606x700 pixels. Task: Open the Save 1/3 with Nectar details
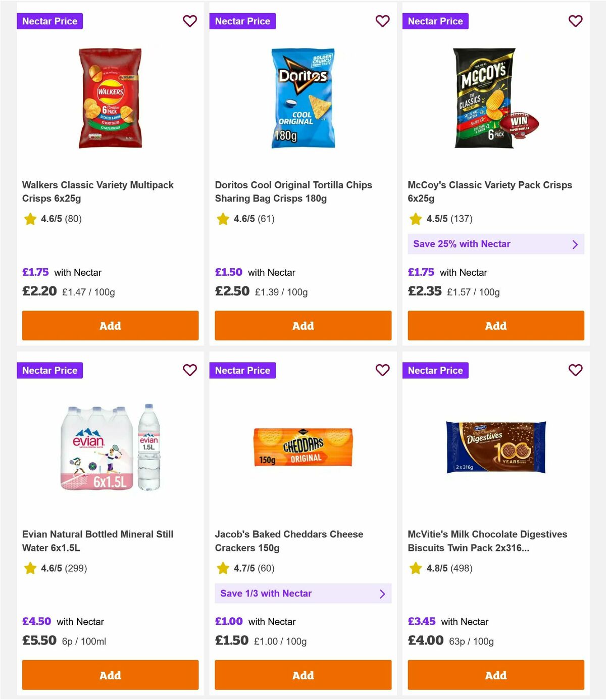[x=302, y=593]
